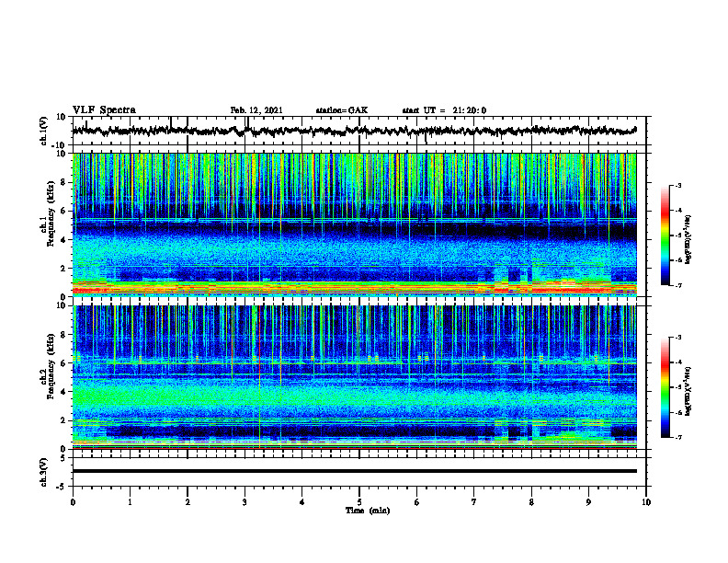Click the ch.1 frequency axis "8" tick label

pos(64,182)
